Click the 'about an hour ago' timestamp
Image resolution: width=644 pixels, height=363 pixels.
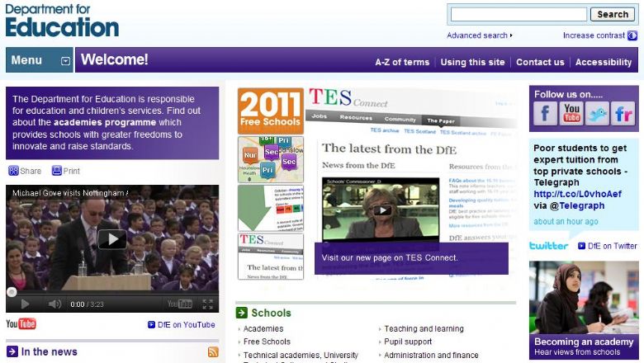pos(566,221)
